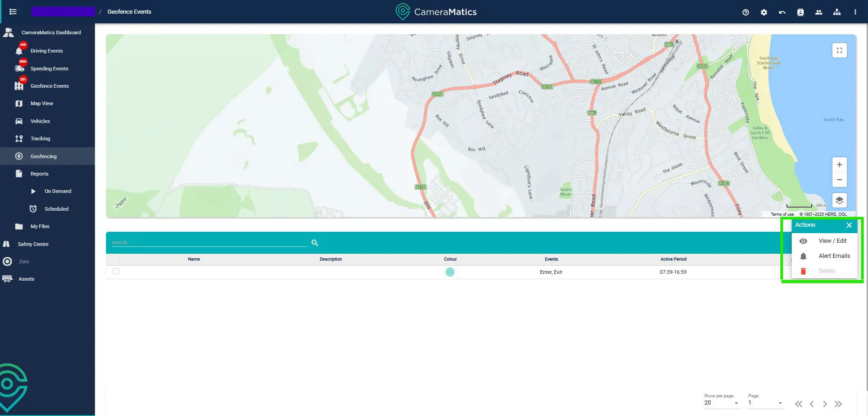868x416 pixels.
Task: Click the geofence teal colour swatch
Action: click(x=450, y=272)
